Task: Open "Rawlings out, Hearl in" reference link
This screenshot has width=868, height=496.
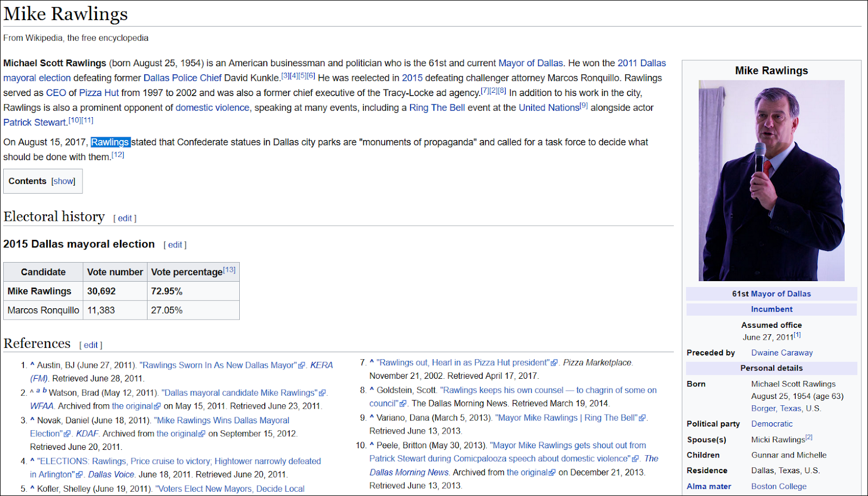Action: [463, 363]
